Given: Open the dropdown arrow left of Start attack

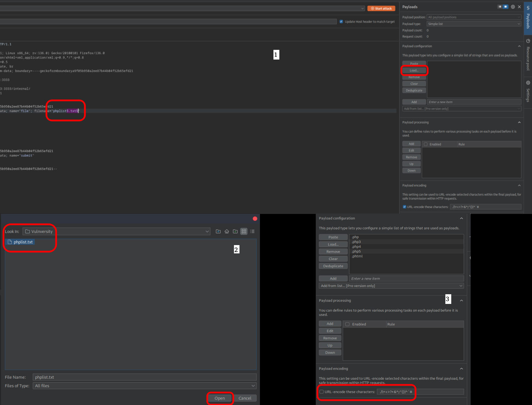Looking at the screenshot, I should pyautogui.click(x=363, y=8).
